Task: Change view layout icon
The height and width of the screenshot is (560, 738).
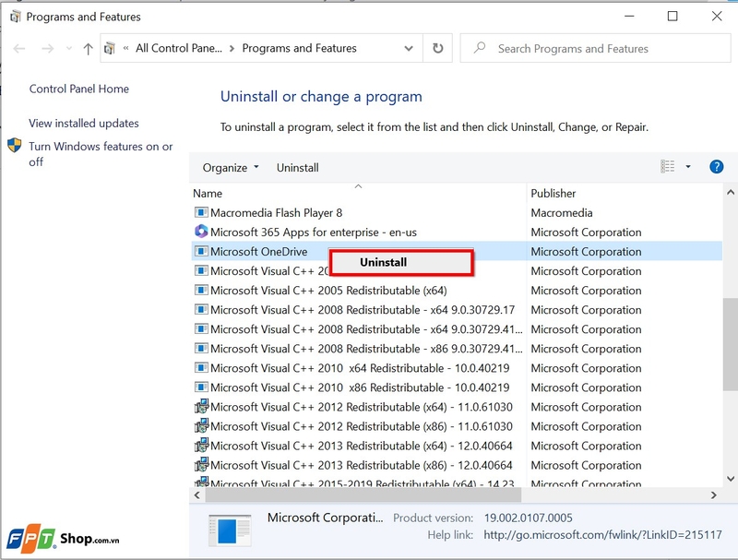Action: point(667,166)
